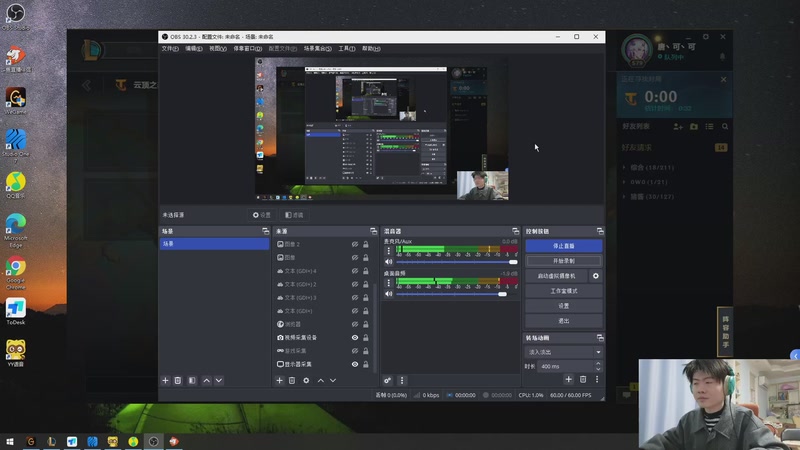Open the 停靠窗口(D) menu
Screen dimensions: 800x450
coord(247,48)
